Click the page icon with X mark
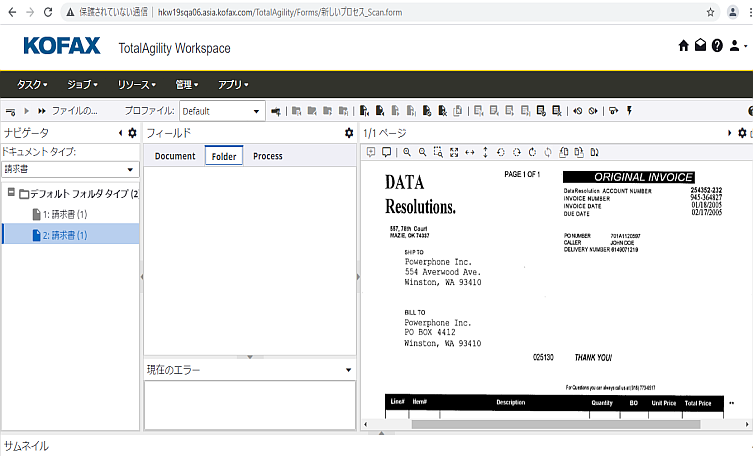The width and height of the screenshot is (753, 456). pos(557,111)
